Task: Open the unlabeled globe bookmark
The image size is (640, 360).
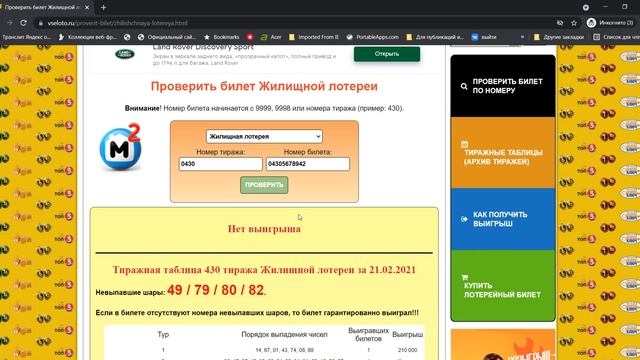Action: pos(127,37)
